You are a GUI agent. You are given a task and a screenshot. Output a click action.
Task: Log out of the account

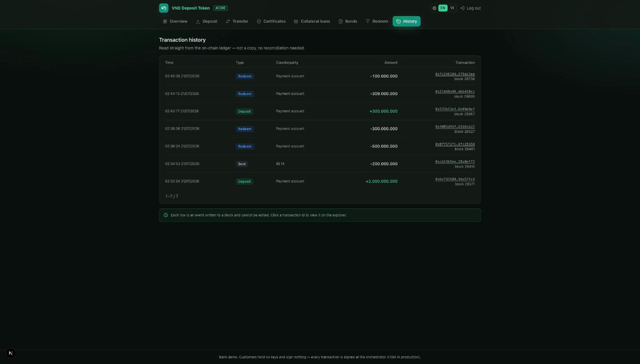(471, 8)
